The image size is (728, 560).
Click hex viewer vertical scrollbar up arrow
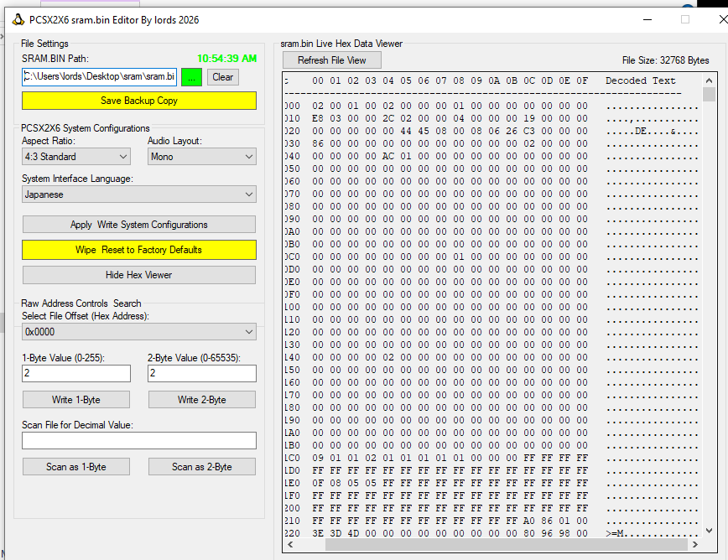(x=709, y=80)
